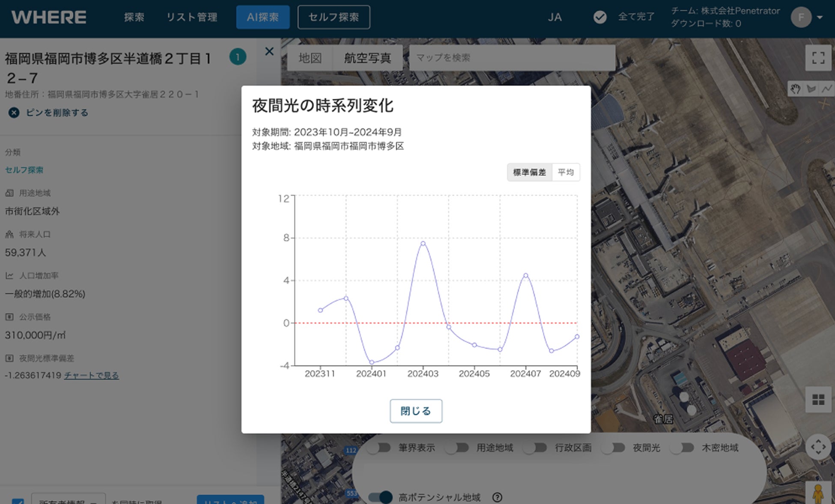This screenshot has width=835, height=504.
Task: Click the マップを検索 search field
Action: 512,58
